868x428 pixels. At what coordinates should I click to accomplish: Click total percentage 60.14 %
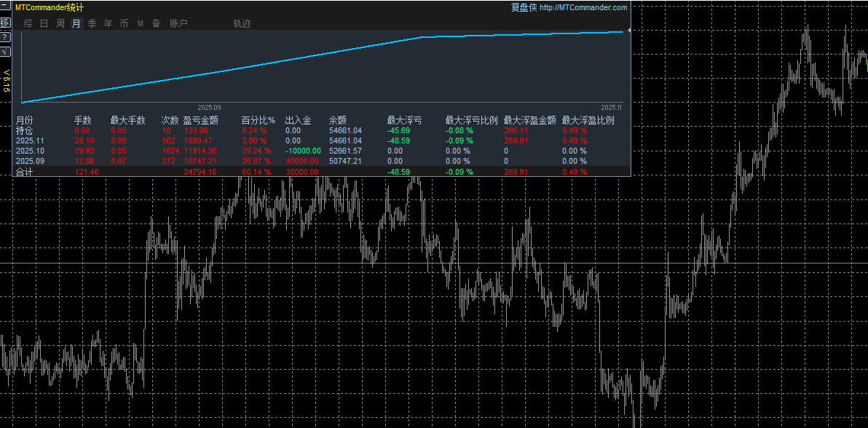click(x=256, y=172)
